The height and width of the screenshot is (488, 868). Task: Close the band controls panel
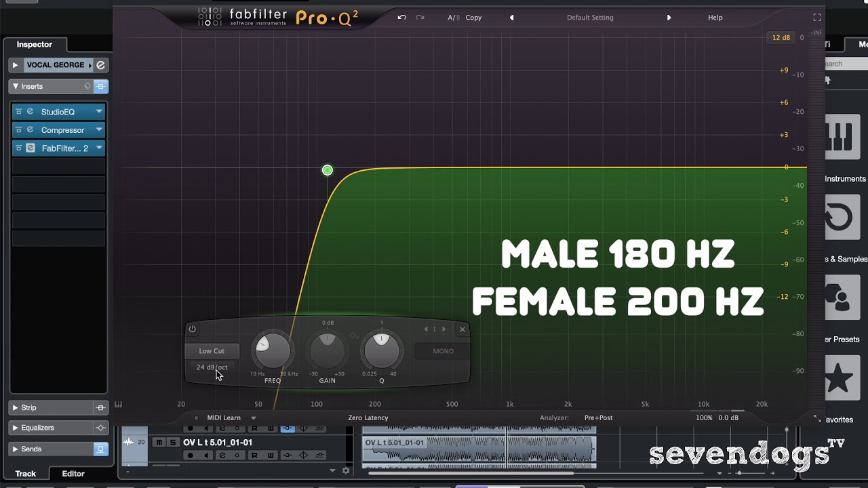click(462, 329)
